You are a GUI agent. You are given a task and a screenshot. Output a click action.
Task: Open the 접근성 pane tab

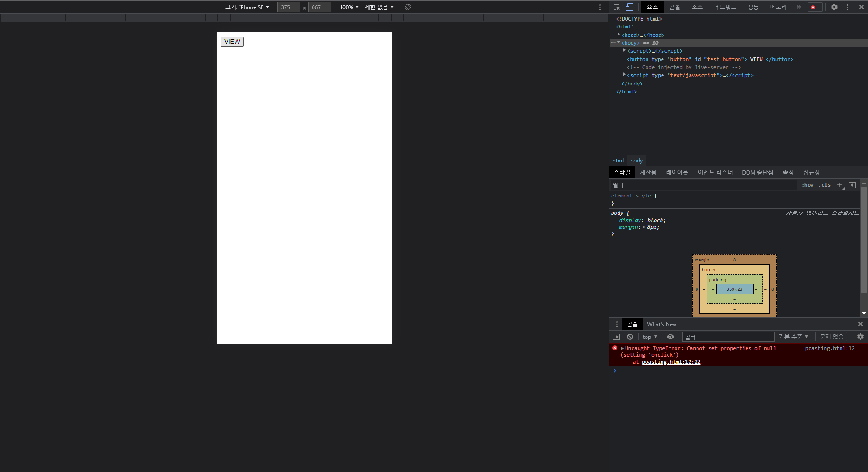pyautogui.click(x=811, y=172)
